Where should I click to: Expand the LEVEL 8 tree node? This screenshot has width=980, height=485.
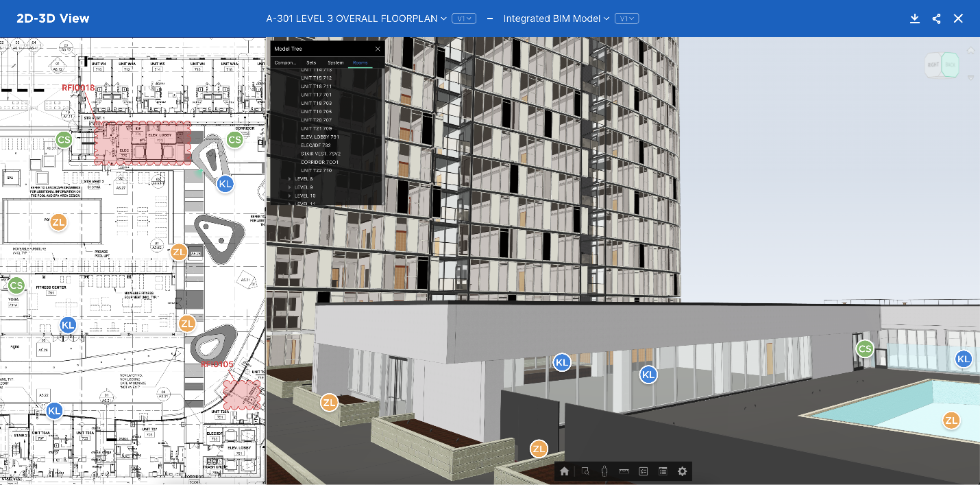(x=291, y=178)
